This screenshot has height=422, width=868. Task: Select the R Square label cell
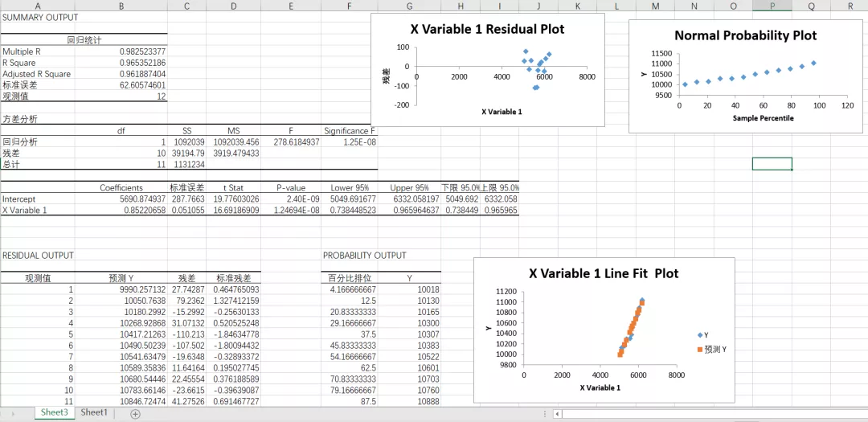point(37,63)
